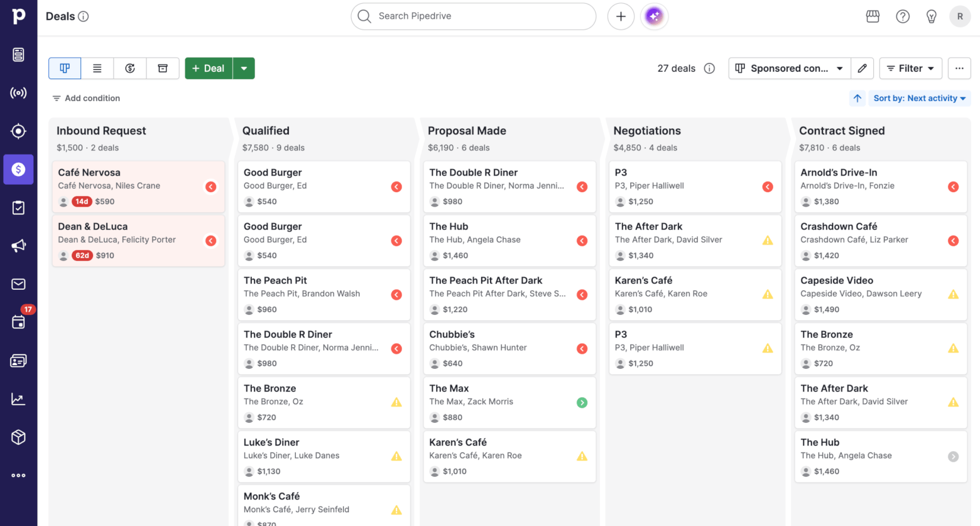Switch to archive view
The width and height of the screenshot is (980, 526).
(x=163, y=68)
